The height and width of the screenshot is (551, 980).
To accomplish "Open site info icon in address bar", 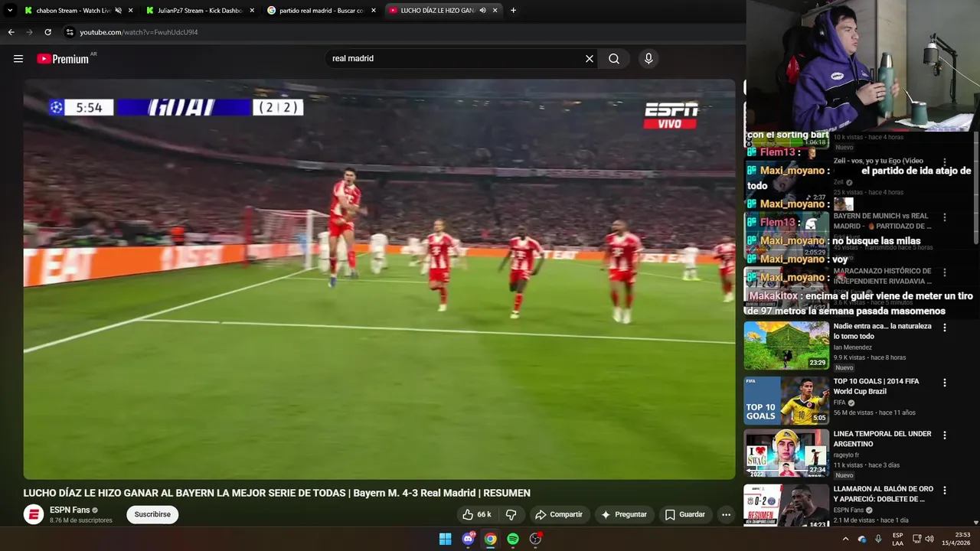I will point(70,32).
